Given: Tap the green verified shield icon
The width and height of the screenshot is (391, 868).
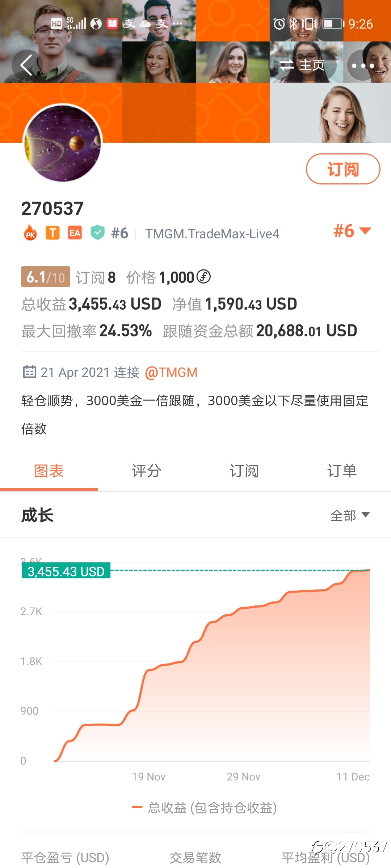Looking at the screenshot, I should 97,233.
